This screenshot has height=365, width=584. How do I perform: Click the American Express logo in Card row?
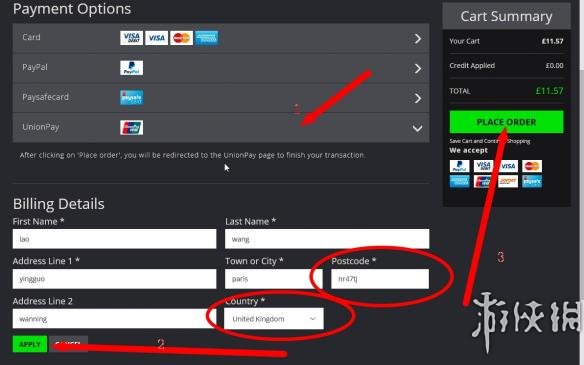[x=206, y=38]
